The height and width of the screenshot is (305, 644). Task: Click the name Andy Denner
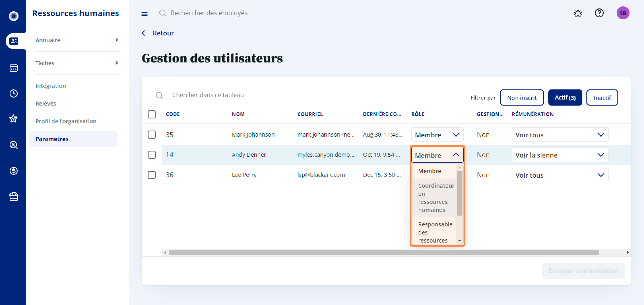(x=249, y=155)
